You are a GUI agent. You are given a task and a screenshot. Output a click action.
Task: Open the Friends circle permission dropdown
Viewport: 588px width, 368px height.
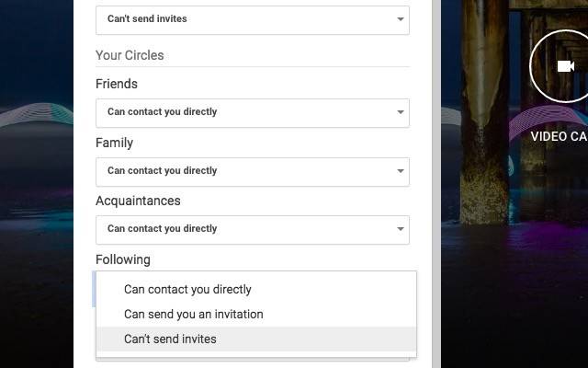tap(252, 112)
